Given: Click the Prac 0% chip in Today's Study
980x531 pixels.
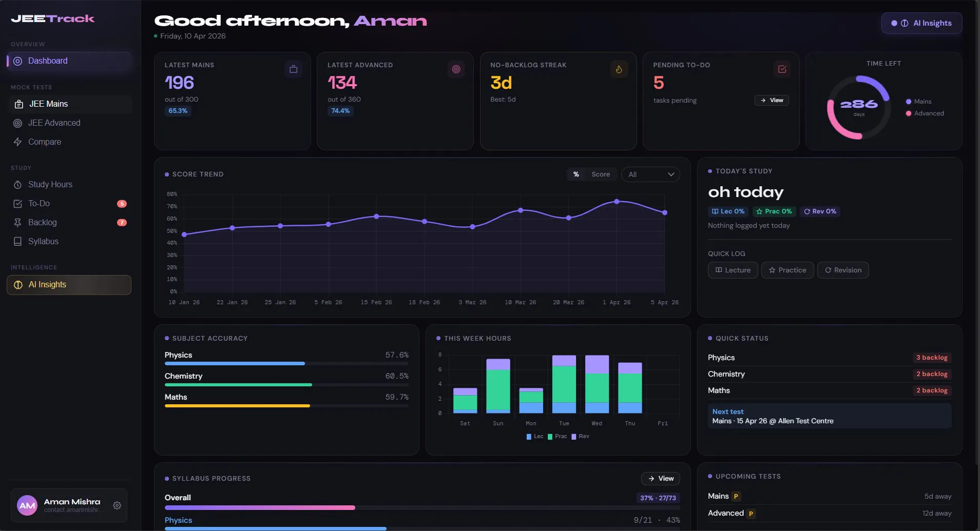Looking at the screenshot, I should click(x=774, y=211).
